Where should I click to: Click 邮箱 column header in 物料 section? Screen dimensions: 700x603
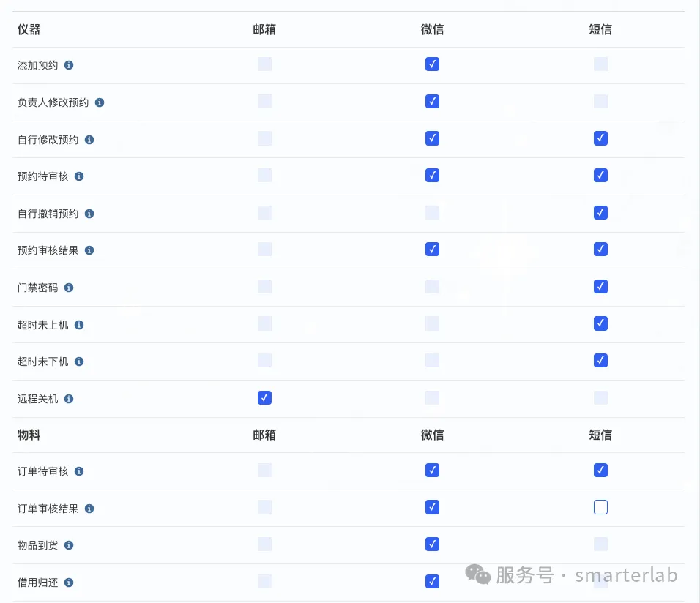pos(264,435)
